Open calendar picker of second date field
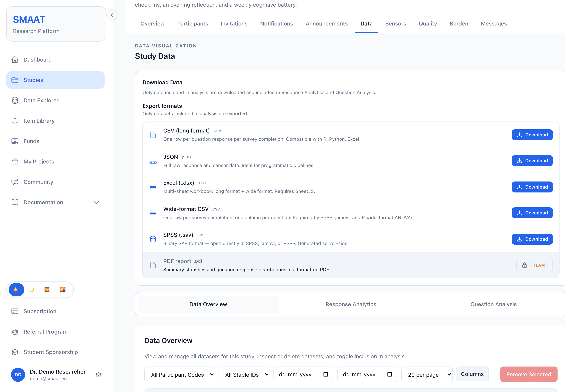Viewport: 565px width, 392px height. [x=390, y=374]
